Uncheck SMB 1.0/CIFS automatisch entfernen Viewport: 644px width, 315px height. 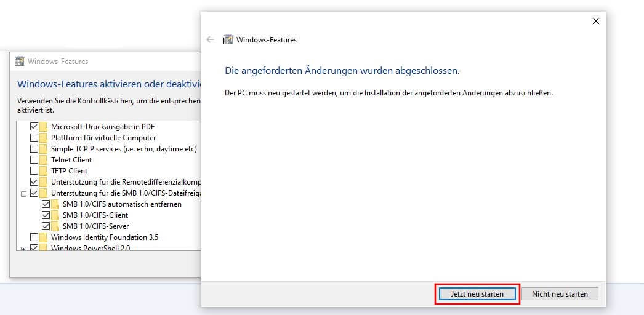coord(46,204)
